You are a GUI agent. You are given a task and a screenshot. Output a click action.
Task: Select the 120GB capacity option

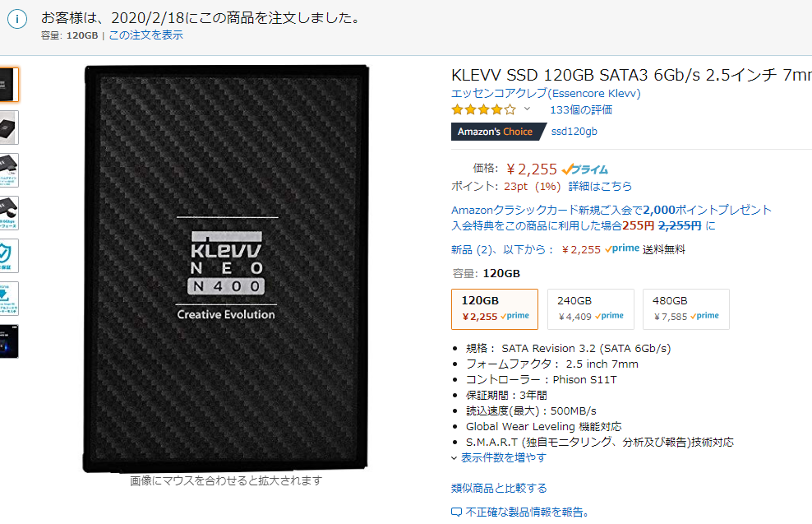(495, 309)
